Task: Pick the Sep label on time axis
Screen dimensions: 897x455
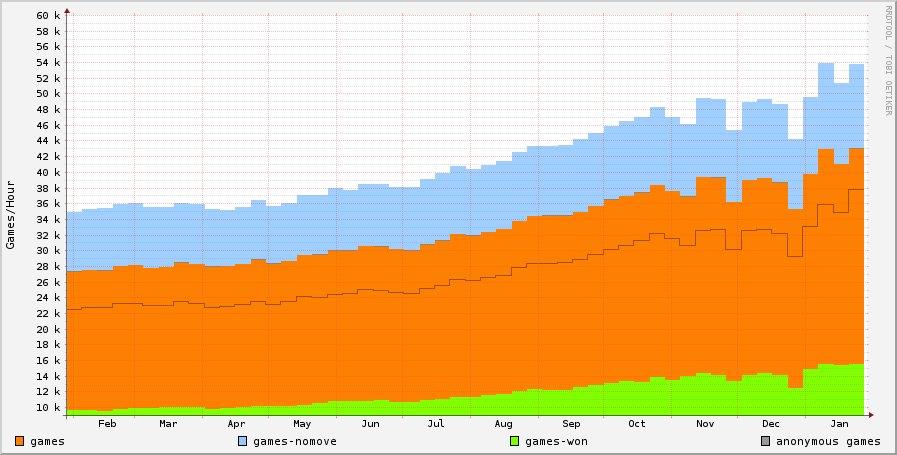Action: pyautogui.click(x=570, y=424)
